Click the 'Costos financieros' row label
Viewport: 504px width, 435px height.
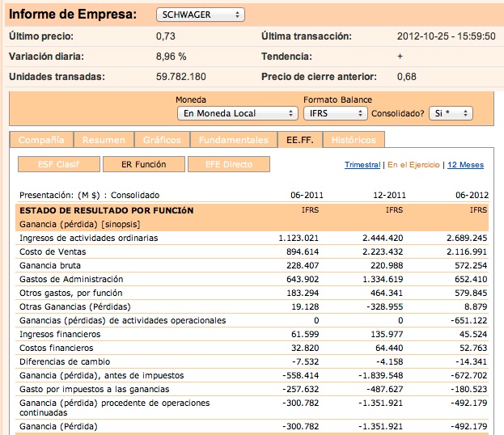[x=57, y=348]
